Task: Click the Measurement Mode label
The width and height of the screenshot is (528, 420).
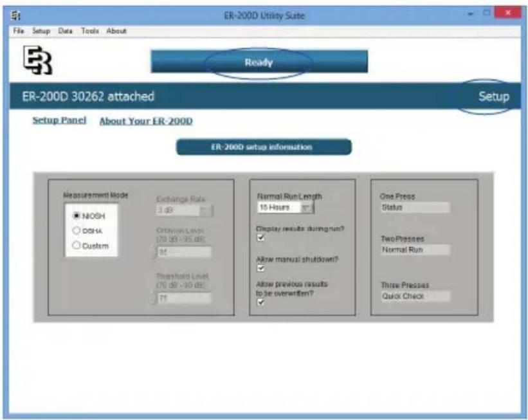Action: tap(96, 195)
